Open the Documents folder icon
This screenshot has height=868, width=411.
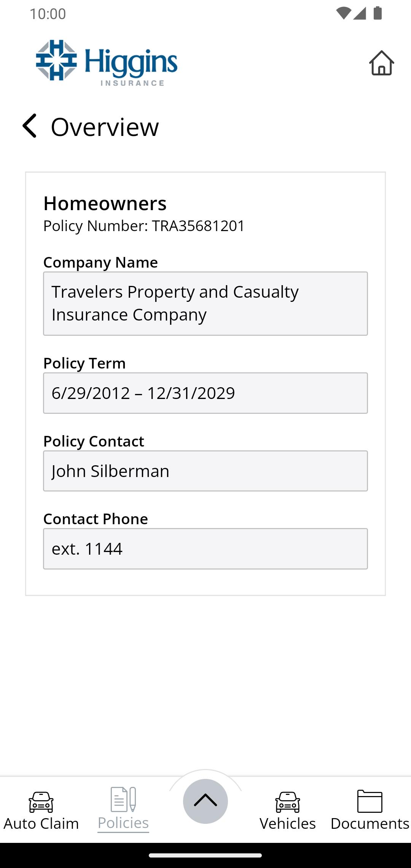(370, 801)
